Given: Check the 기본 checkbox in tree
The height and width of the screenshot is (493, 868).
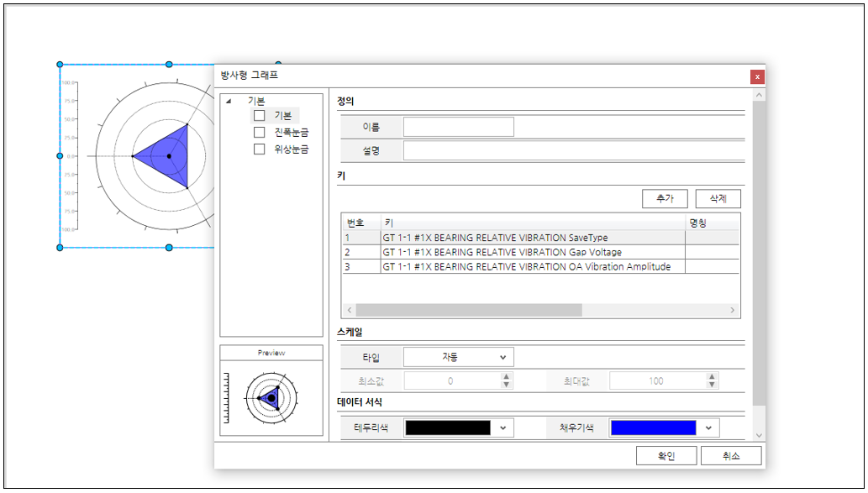Looking at the screenshot, I should [x=259, y=116].
